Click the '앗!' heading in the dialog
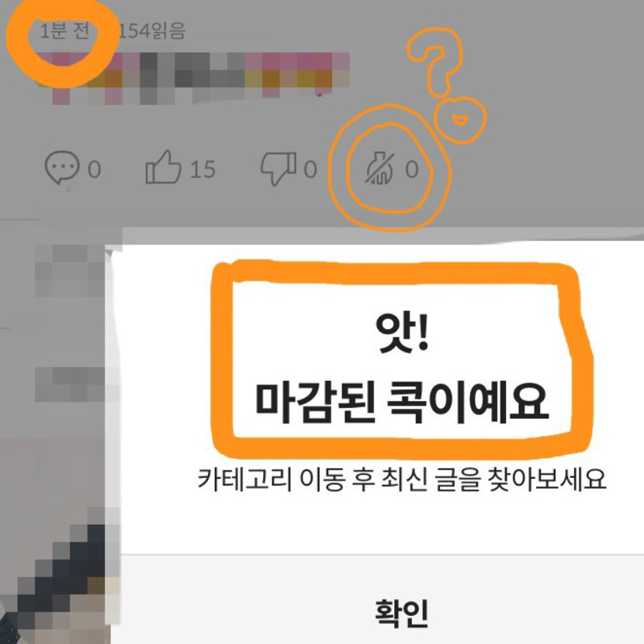This screenshot has height=644, width=644. (402, 333)
